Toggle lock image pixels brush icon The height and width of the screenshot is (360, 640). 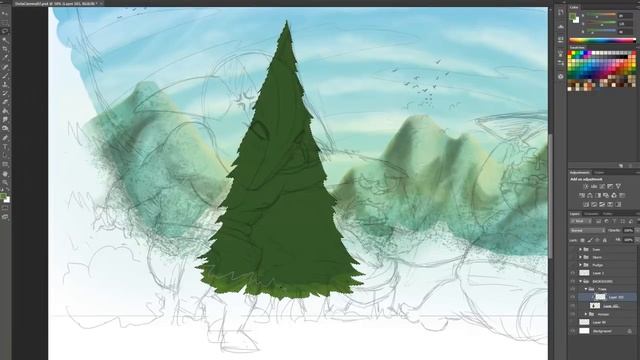pos(590,240)
